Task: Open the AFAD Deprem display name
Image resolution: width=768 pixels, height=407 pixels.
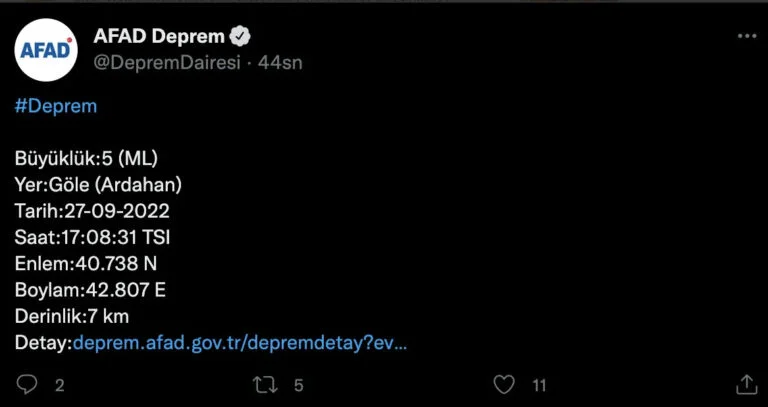Action: click(x=158, y=36)
